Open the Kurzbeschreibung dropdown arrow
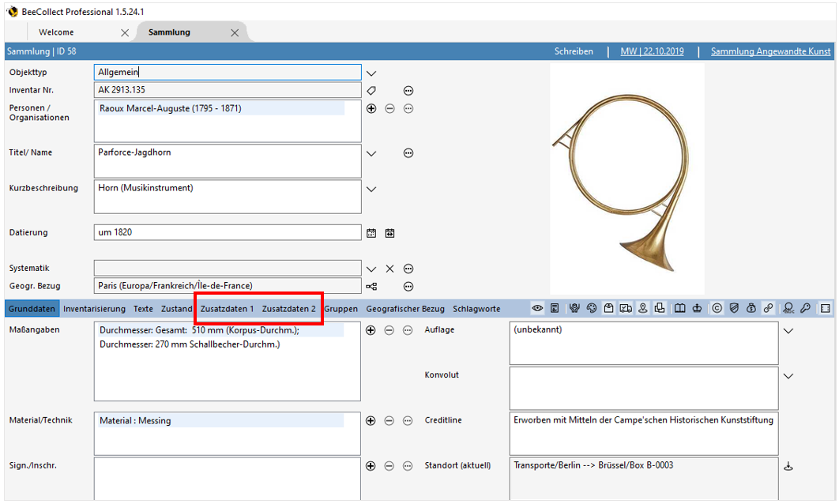Image resolution: width=839 pixels, height=504 pixels. (x=371, y=189)
